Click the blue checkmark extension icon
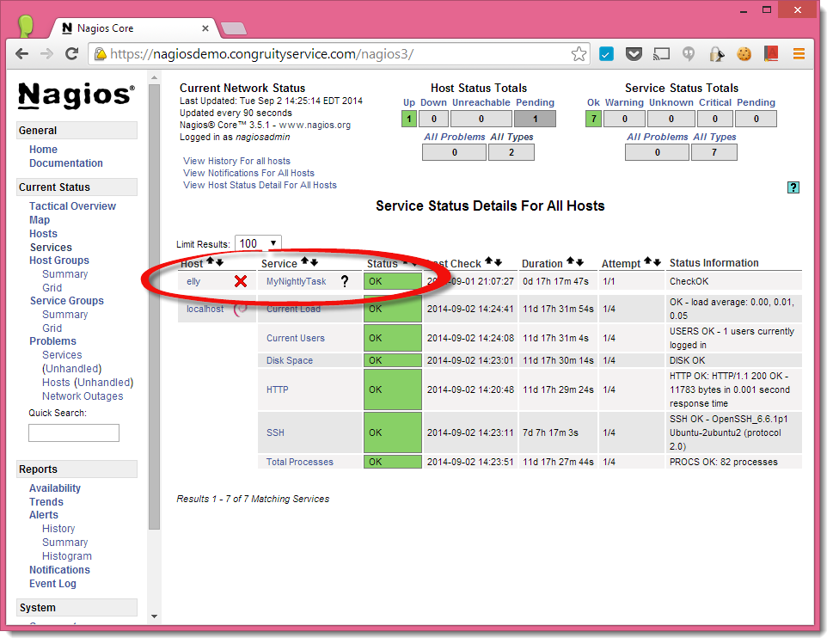 pyautogui.click(x=606, y=53)
